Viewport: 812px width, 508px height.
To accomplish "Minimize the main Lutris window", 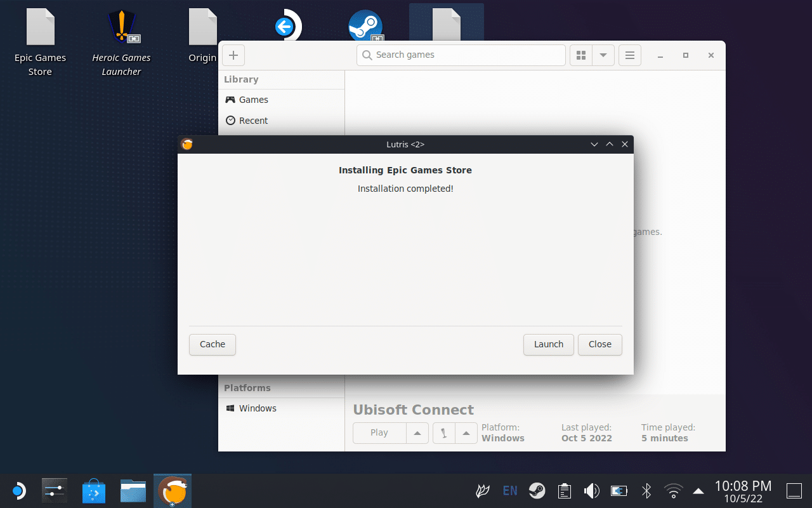I will [x=660, y=55].
